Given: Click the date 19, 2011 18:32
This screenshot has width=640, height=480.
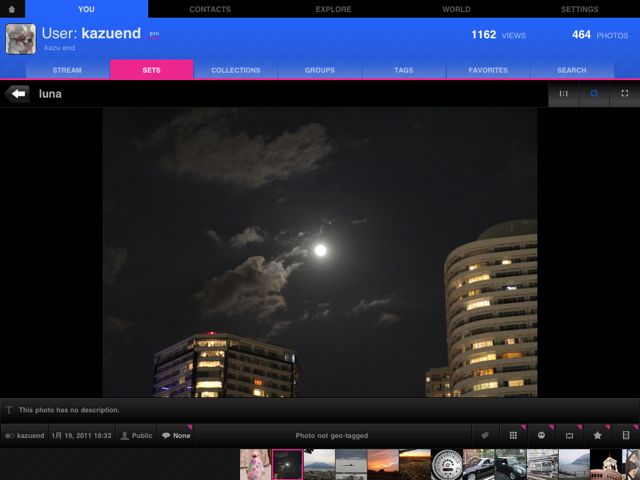Looking at the screenshot, I should tap(82, 436).
